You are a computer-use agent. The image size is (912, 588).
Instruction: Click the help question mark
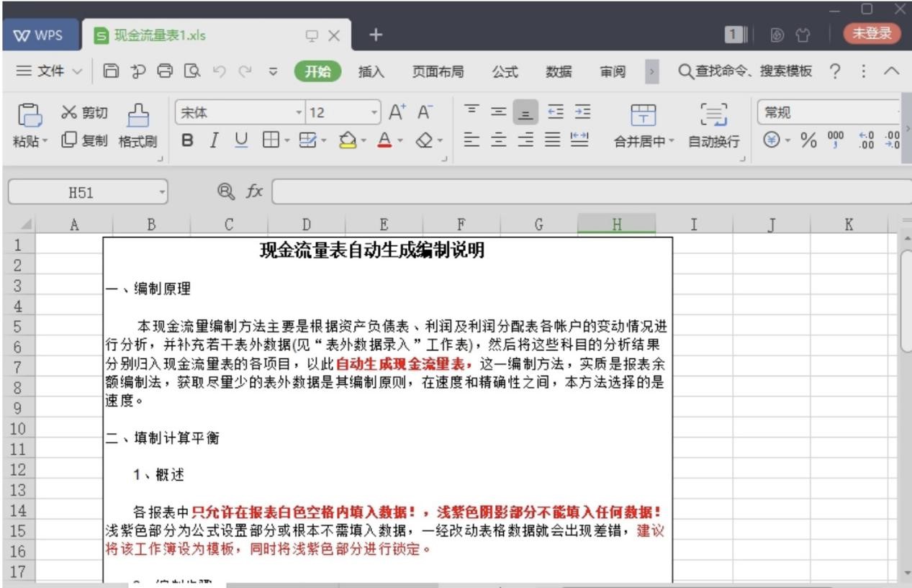[x=835, y=72]
